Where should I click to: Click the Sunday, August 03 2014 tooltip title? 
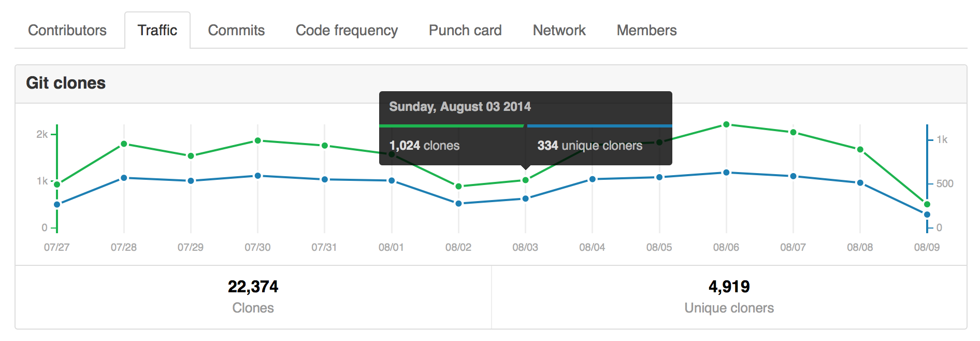[460, 106]
